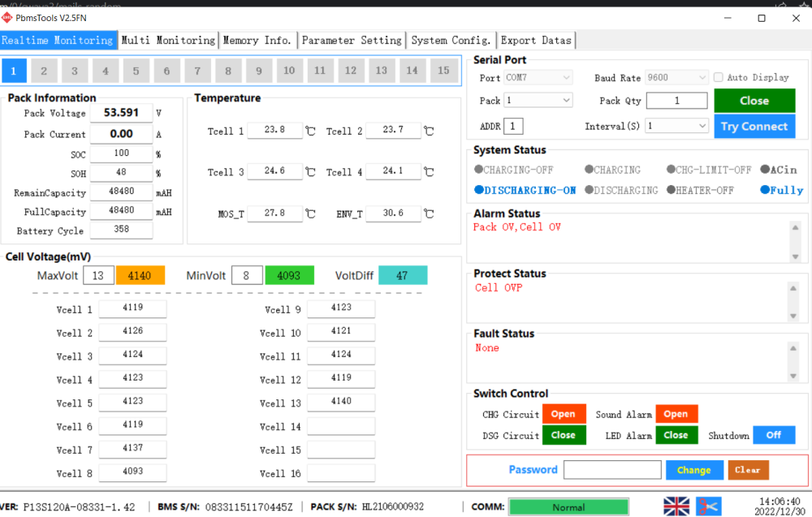Click the green MinVolt 4093 swatch
This screenshot has width=812, height=517.
[290, 275]
